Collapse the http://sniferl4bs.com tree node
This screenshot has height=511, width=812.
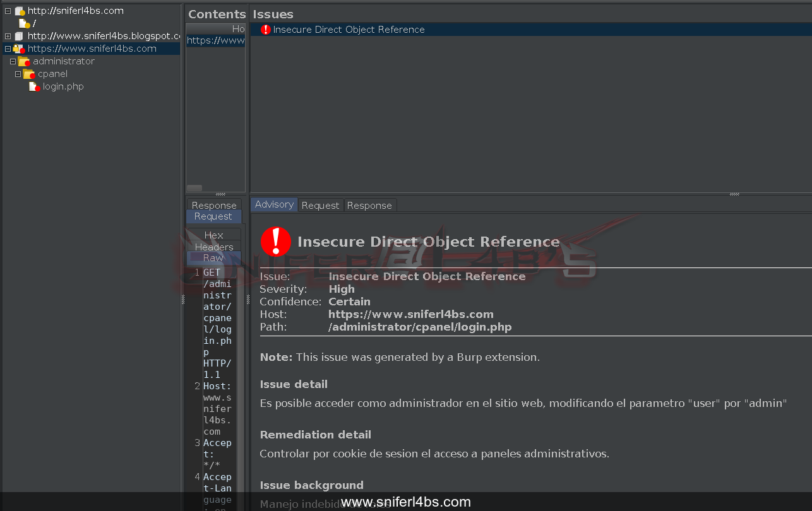pyautogui.click(x=8, y=11)
